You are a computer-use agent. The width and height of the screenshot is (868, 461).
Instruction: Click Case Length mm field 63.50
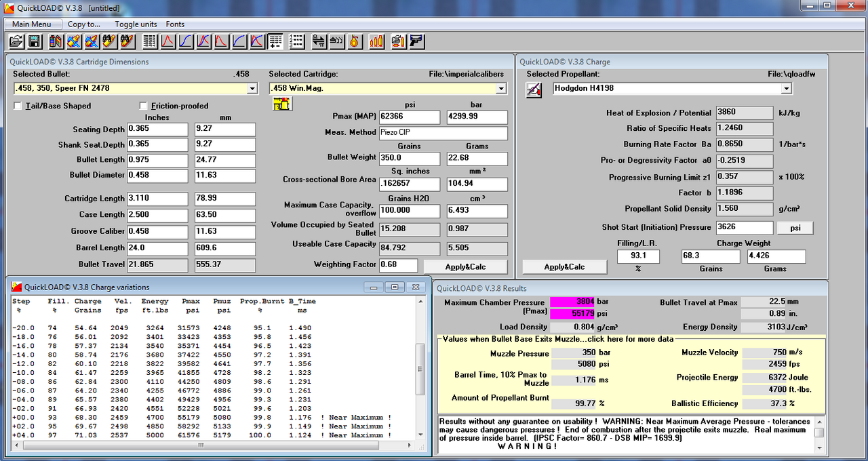225,215
